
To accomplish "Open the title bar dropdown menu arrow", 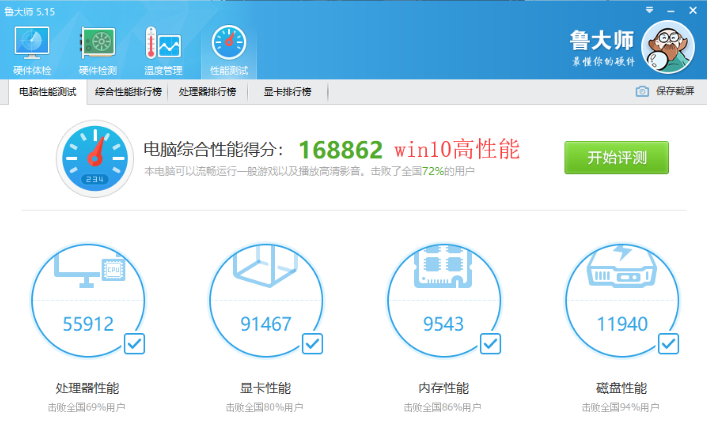I will click(x=649, y=10).
